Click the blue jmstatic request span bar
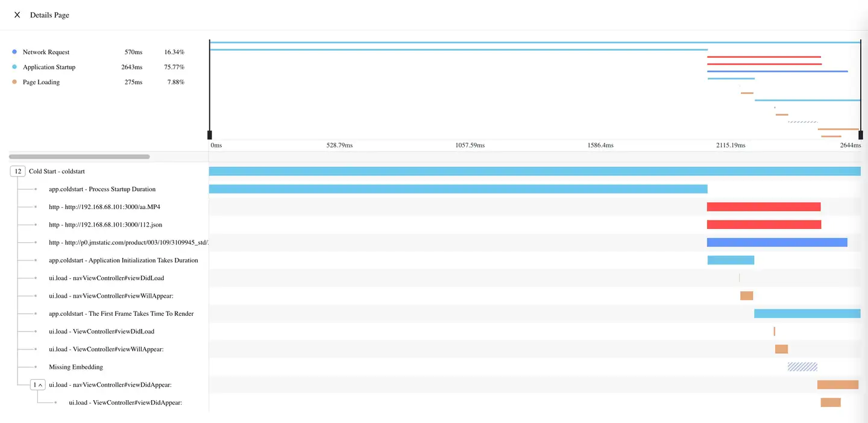The image size is (868, 423). click(776, 243)
